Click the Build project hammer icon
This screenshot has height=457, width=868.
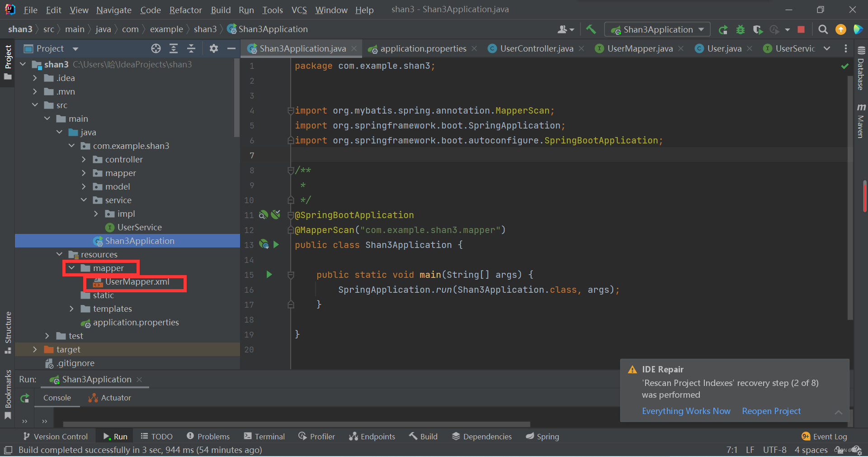point(591,29)
